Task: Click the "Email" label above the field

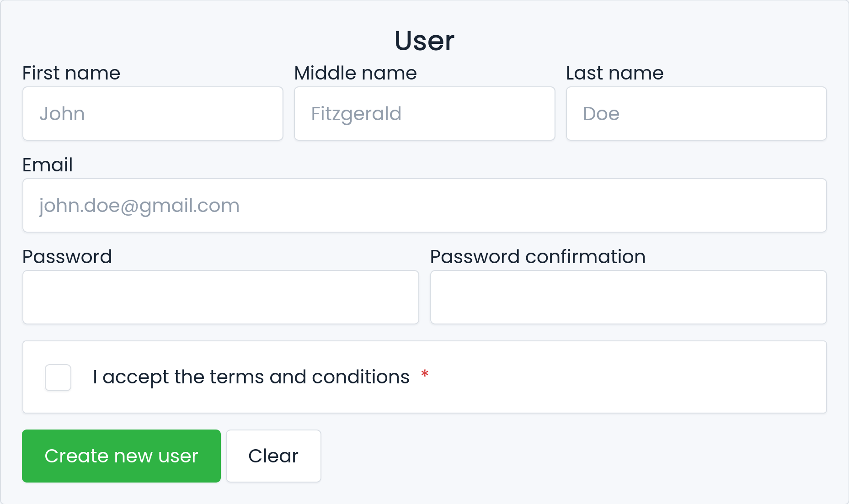Action: pyautogui.click(x=48, y=165)
